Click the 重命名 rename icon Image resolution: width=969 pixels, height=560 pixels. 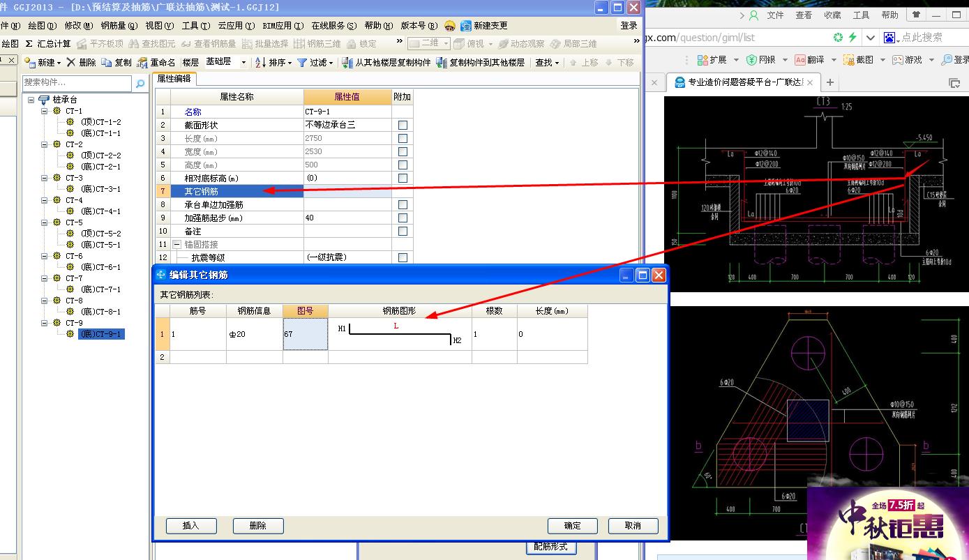pyautogui.click(x=142, y=62)
